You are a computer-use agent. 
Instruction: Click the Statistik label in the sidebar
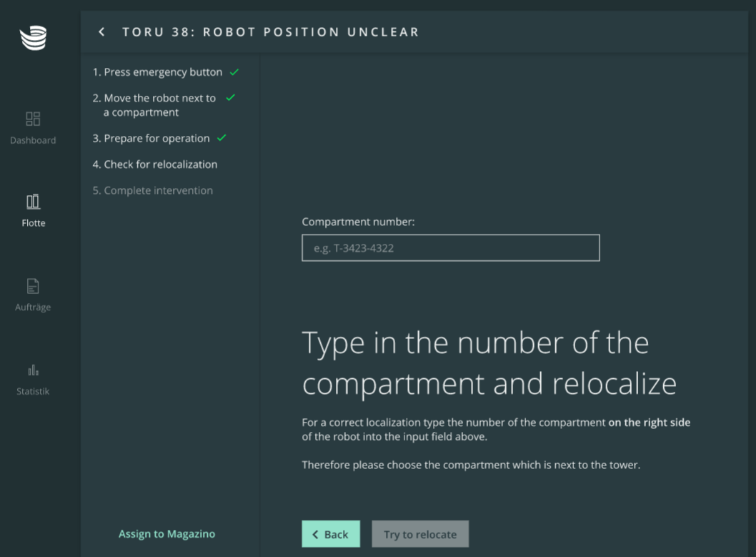pyautogui.click(x=33, y=392)
